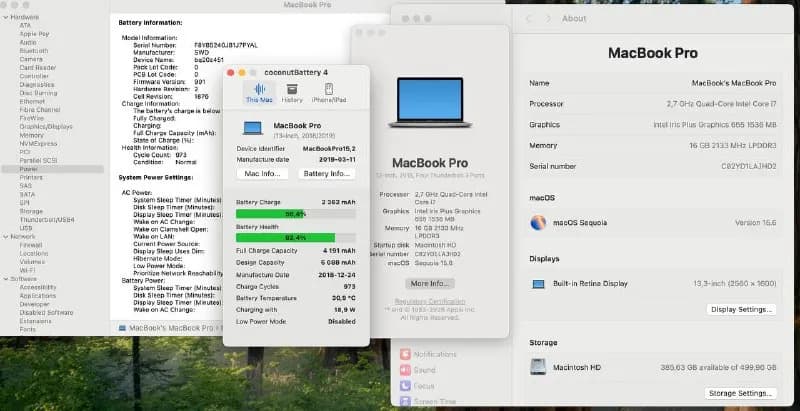This screenshot has width=800, height=411.
Task: Select SATA in the hardware list
Action: click(27, 194)
